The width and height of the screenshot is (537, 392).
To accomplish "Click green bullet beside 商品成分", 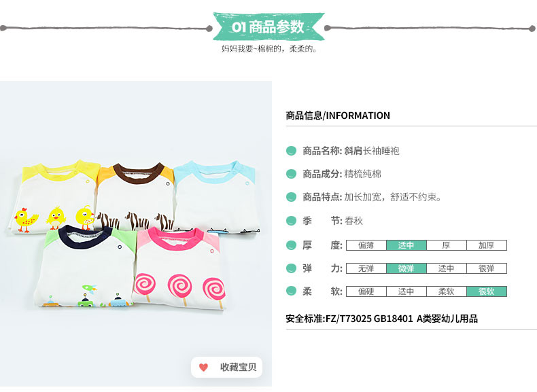I will (291, 174).
